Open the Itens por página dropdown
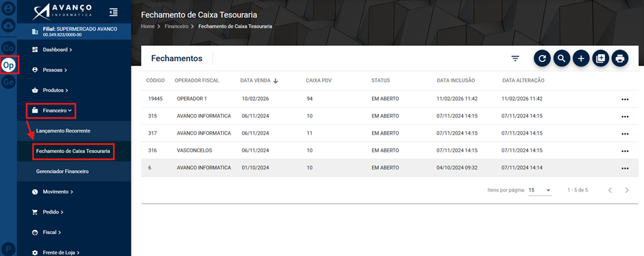 pos(540,190)
